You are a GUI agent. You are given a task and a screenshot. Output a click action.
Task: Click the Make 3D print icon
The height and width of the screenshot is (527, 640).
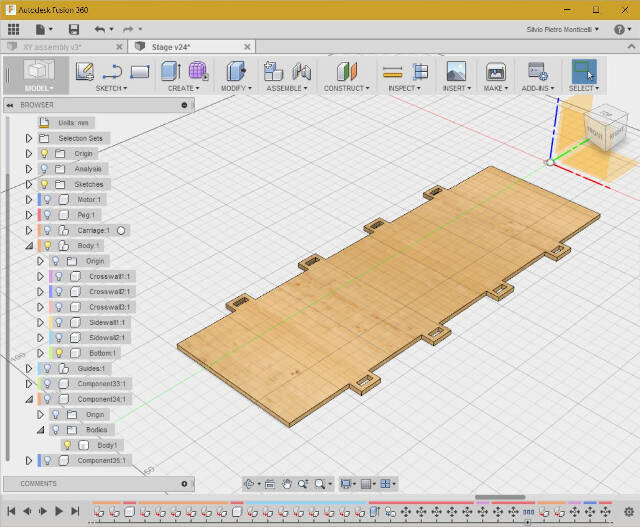[496, 72]
